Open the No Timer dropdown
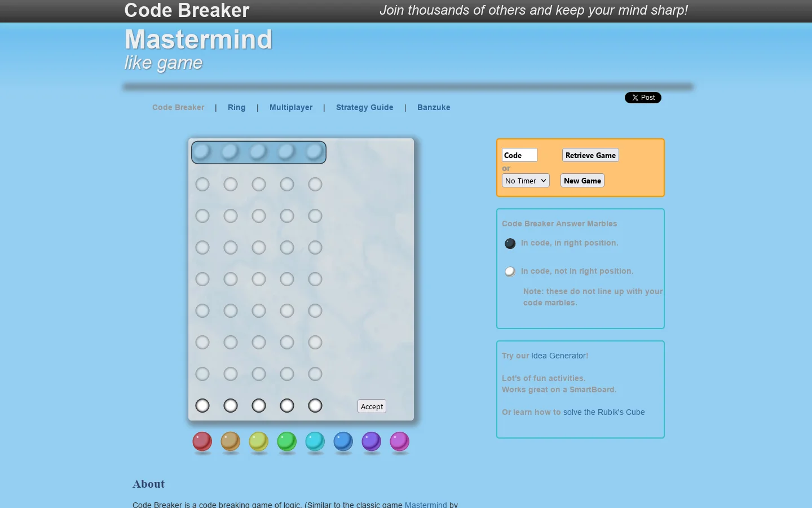This screenshot has height=508, width=812. tap(526, 181)
